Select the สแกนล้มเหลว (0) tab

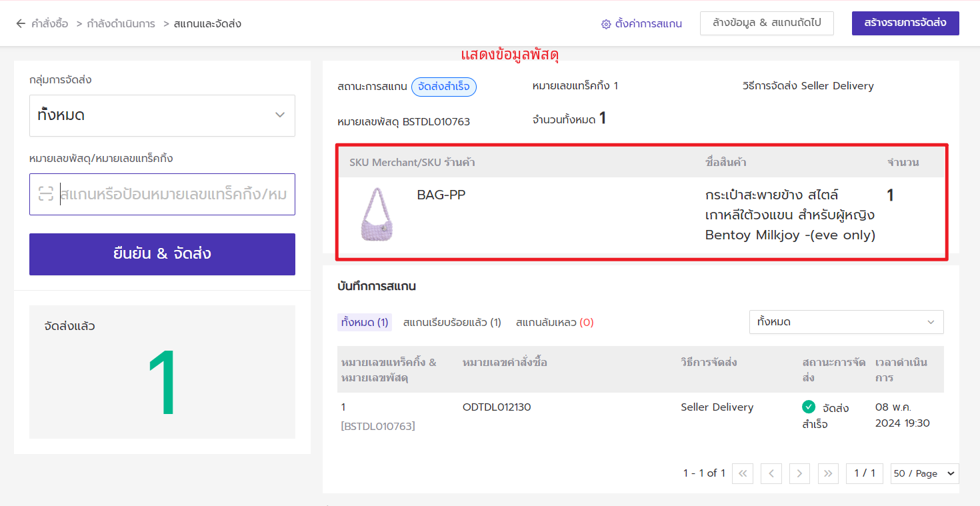click(555, 323)
